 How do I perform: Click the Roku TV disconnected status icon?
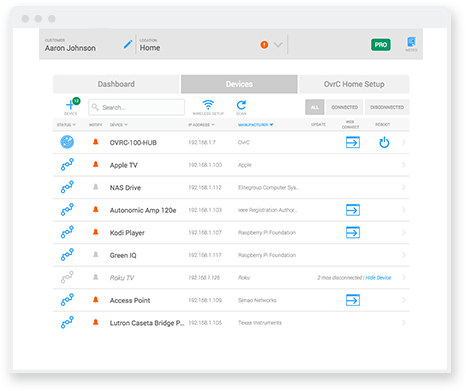[67, 277]
